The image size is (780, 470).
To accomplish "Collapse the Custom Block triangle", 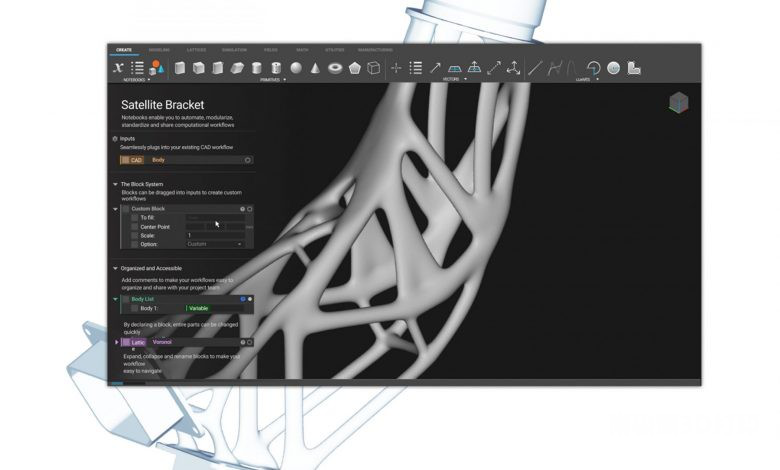I will [115, 209].
